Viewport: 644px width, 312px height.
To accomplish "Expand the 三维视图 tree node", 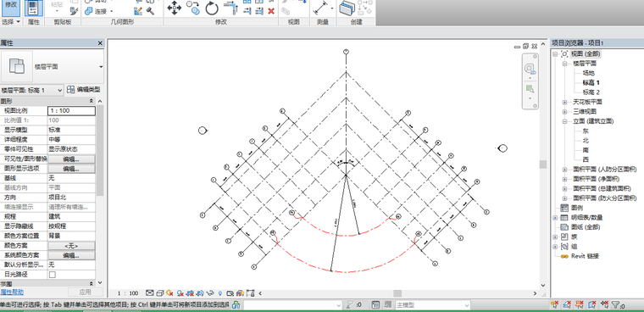I will 564,112.
